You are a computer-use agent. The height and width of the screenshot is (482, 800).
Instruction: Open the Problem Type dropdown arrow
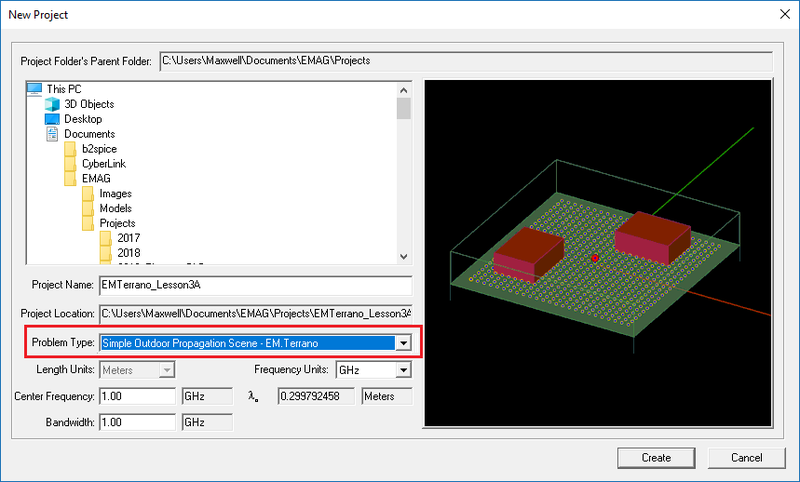[404, 343]
